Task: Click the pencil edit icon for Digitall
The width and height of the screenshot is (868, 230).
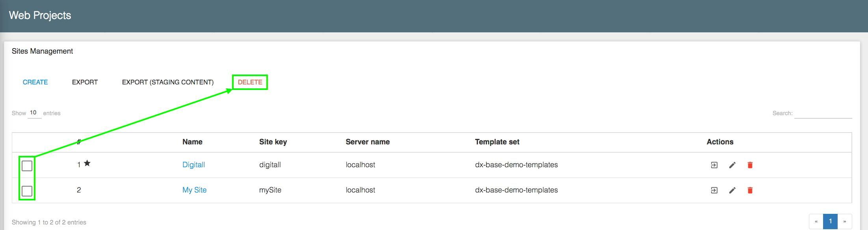Action: 732,165
